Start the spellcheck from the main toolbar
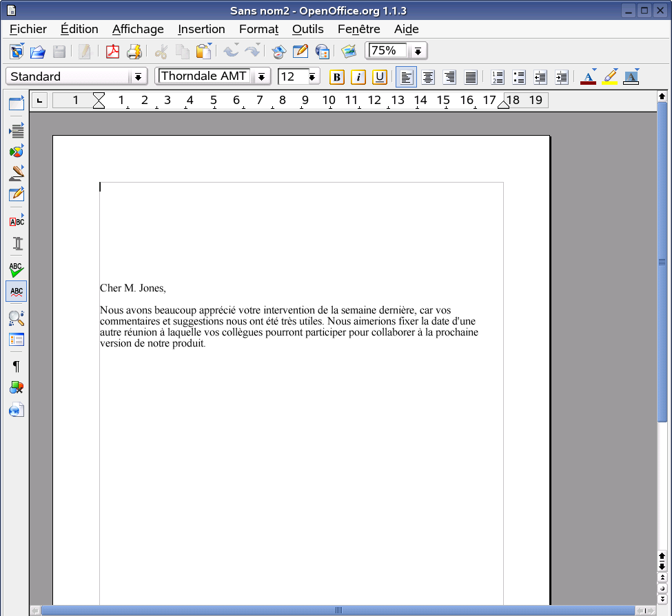Screen dimensions: 672x616 (x=16, y=269)
